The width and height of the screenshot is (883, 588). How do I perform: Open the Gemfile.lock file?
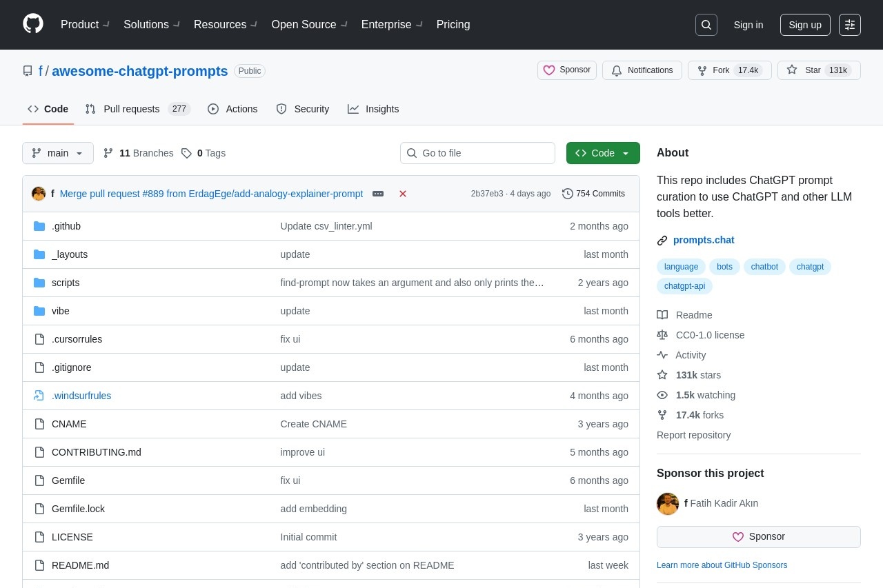tap(78, 509)
